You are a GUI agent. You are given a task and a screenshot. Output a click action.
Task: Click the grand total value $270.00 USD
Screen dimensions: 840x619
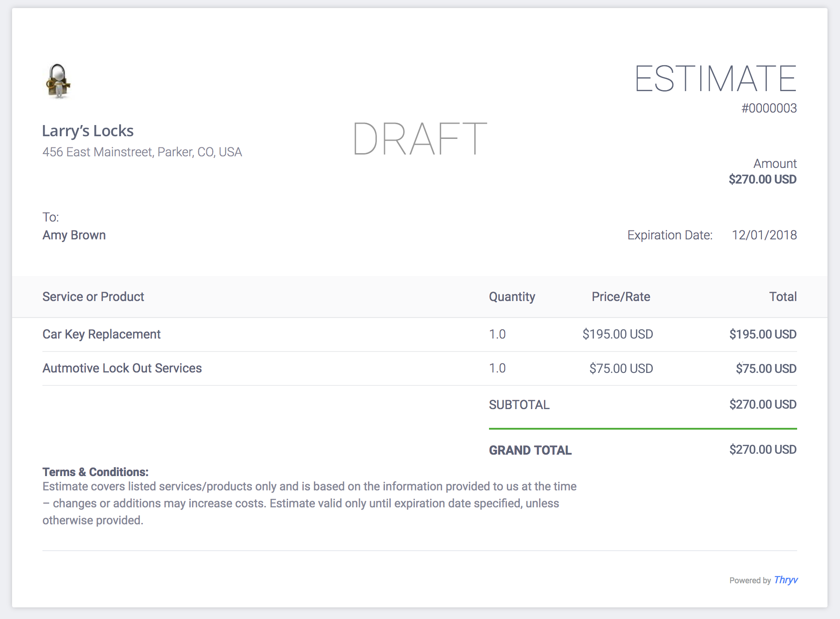(x=763, y=450)
